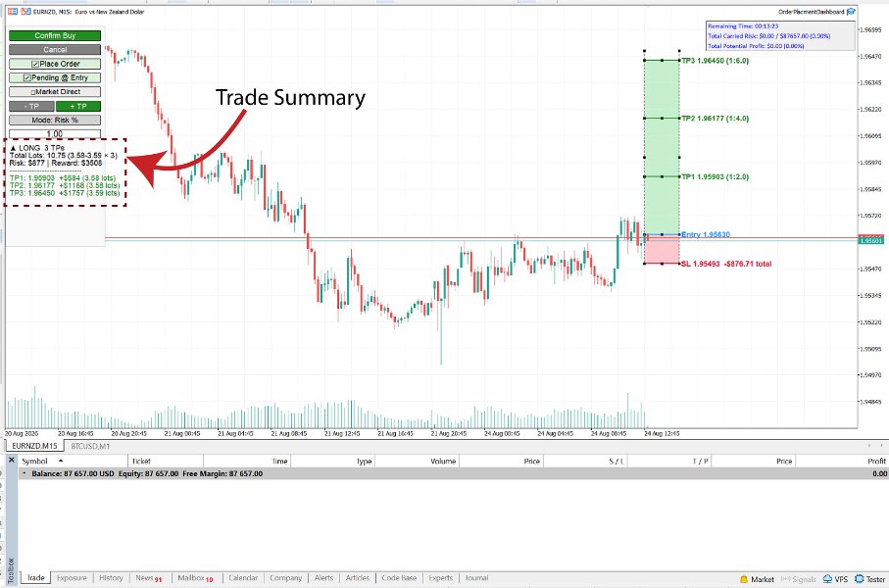The width and height of the screenshot is (889, 588).
Task: Click the 'Total Potential Profit' line
Action: point(756,46)
